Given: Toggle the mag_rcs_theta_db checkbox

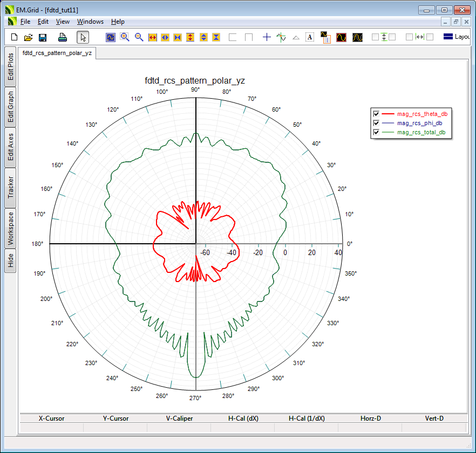Looking at the screenshot, I should click(x=376, y=114).
